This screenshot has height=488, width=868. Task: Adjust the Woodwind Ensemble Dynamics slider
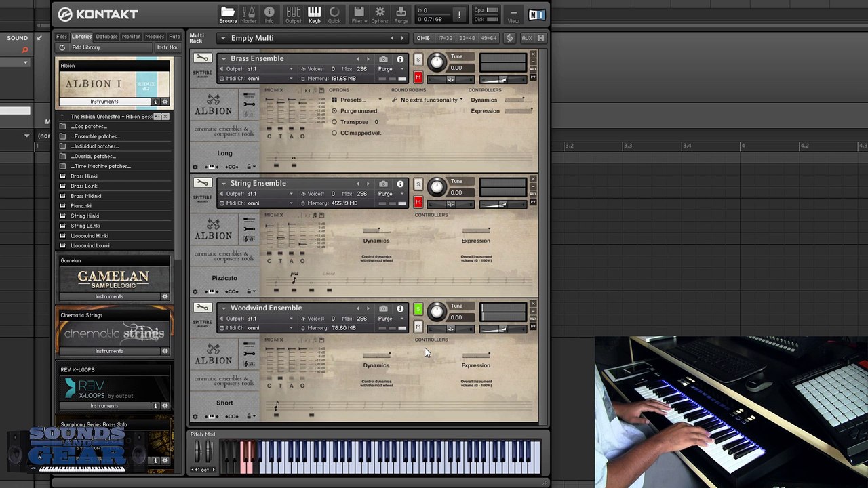tap(376, 355)
